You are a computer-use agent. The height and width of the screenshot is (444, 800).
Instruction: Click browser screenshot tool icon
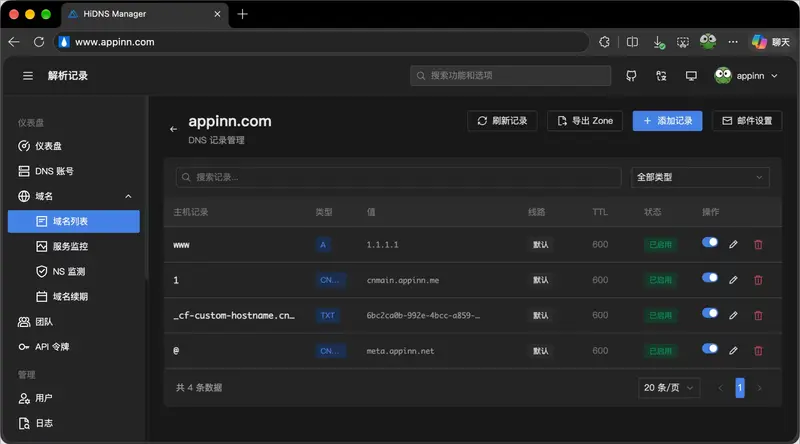click(x=683, y=42)
